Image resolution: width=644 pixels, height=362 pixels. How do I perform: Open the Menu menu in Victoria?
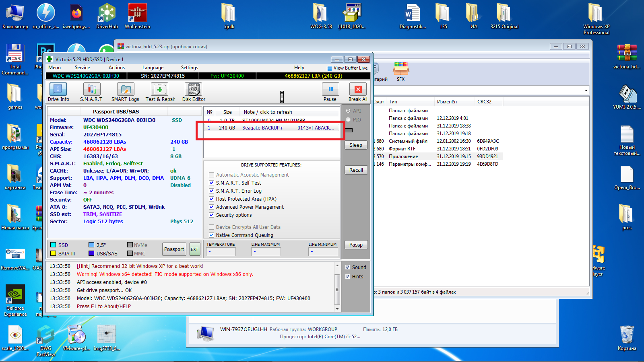pos(54,68)
